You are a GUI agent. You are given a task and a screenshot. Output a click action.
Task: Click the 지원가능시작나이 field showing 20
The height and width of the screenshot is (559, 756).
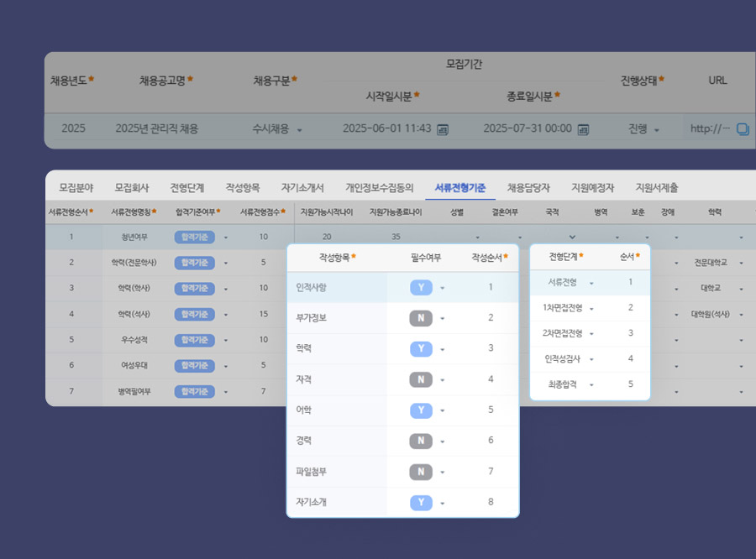(327, 238)
